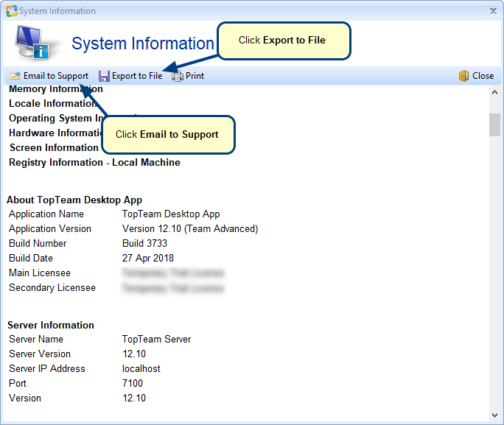Screen dimensions: 504x425
Task: Click the Email to Support envelope icon
Action: pyautogui.click(x=15, y=76)
